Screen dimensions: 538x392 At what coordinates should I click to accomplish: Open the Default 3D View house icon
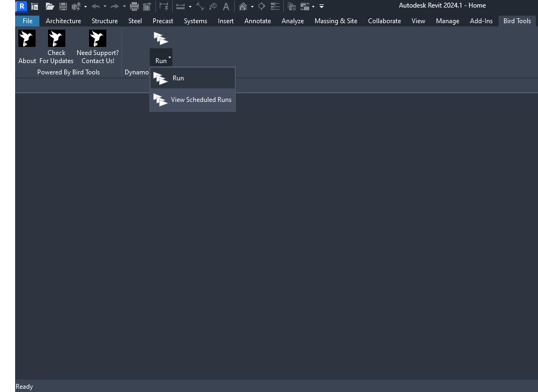click(243, 6)
